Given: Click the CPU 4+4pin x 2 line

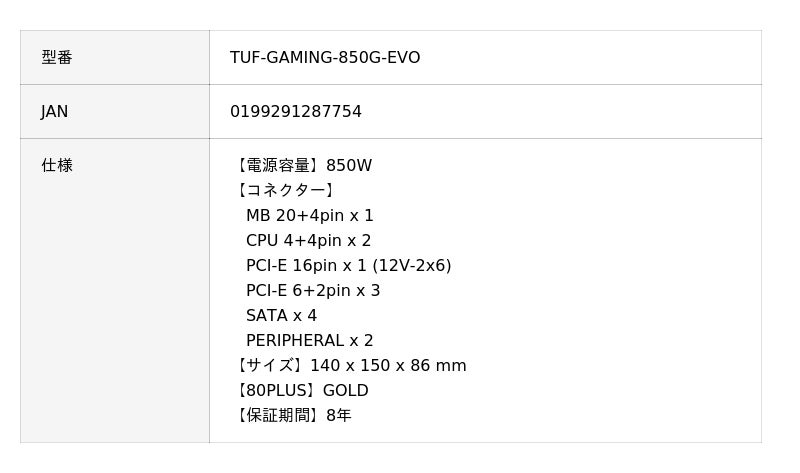Looking at the screenshot, I should point(308,241).
